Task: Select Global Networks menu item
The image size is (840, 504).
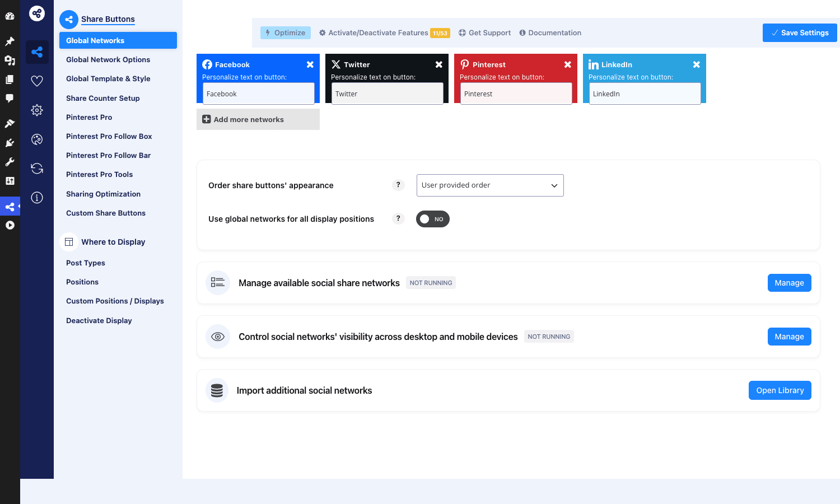Action: [118, 40]
